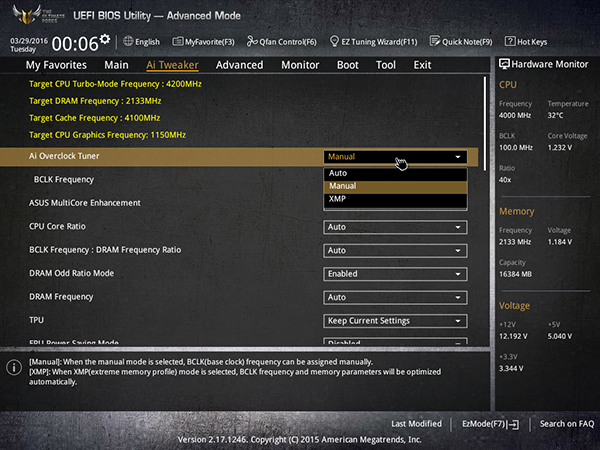Click the settings gear next to the clock
The image size is (600, 450).
(105, 39)
